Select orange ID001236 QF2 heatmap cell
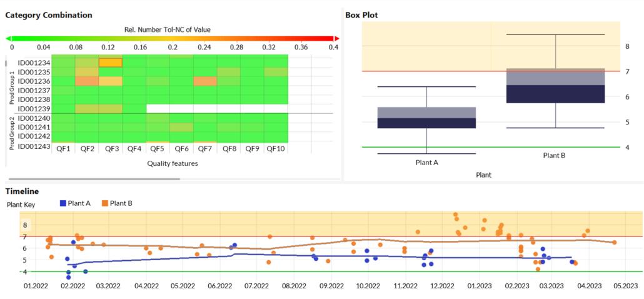This screenshot has width=644, height=299. pos(87,81)
